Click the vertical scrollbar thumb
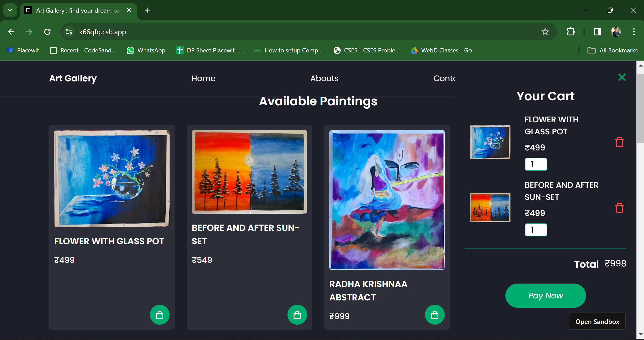The height and width of the screenshot is (340, 644). [640, 108]
